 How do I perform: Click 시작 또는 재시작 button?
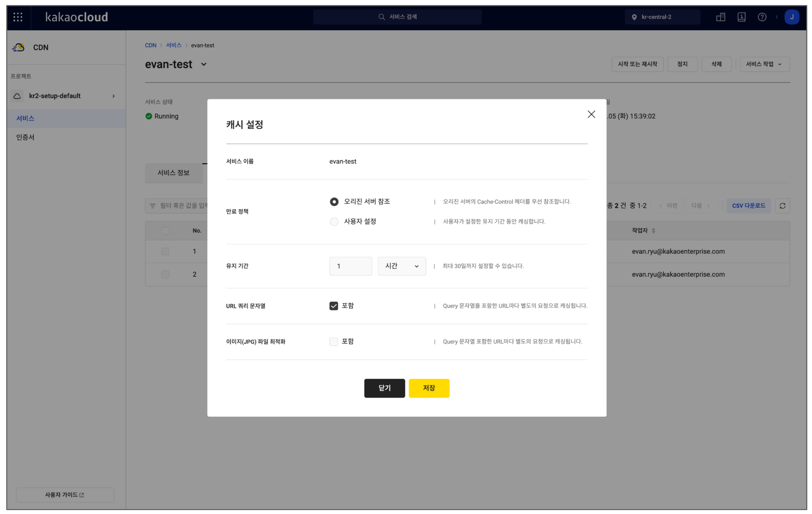click(x=637, y=64)
